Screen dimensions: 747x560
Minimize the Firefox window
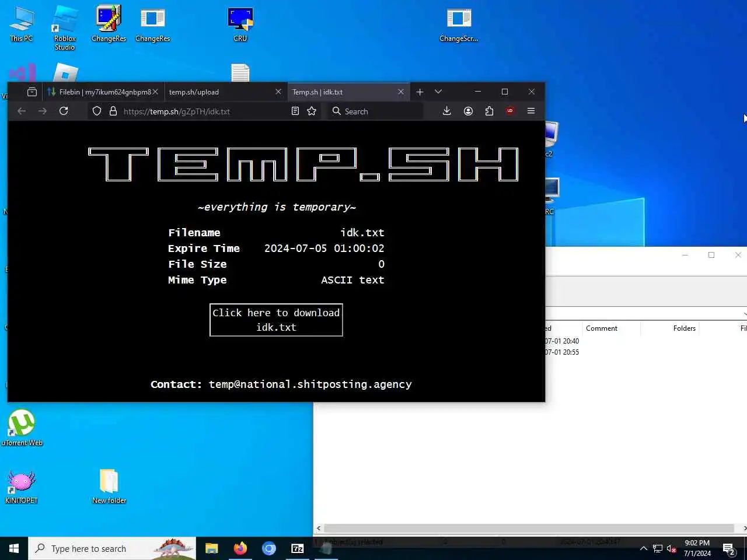pos(478,92)
